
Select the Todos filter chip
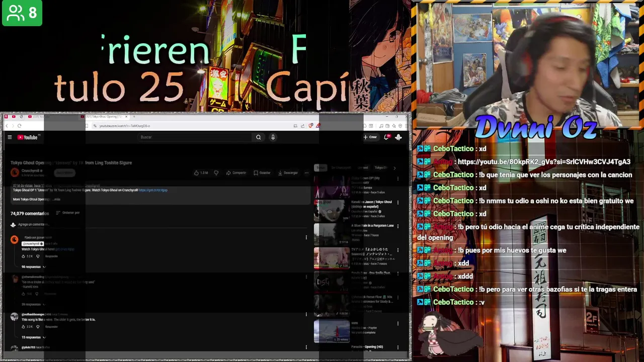click(x=320, y=167)
